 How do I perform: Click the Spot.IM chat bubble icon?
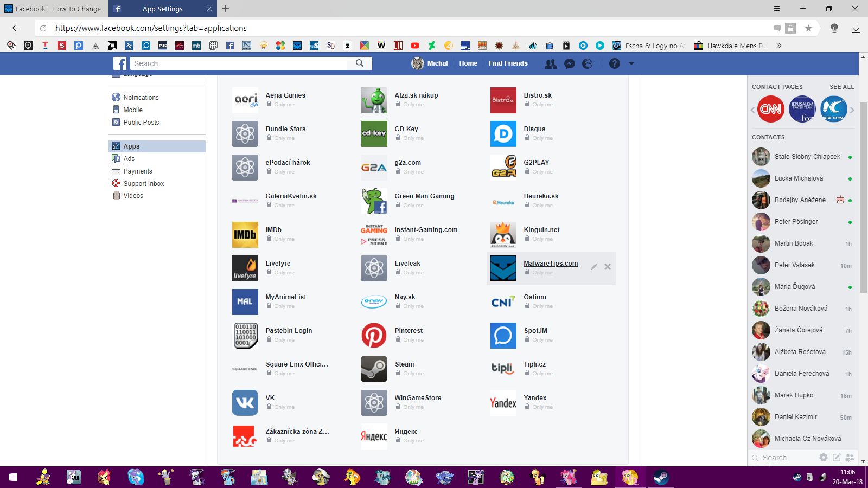tap(503, 336)
